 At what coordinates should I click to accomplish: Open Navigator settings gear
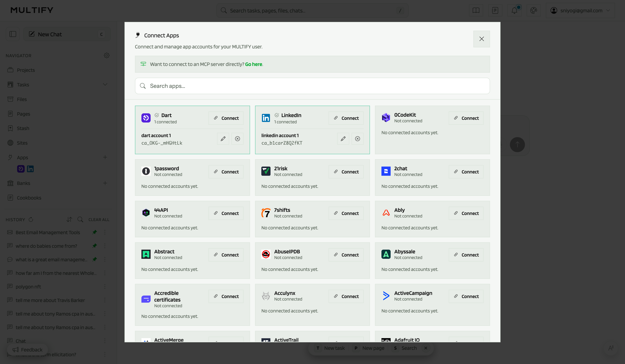(x=107, y=56)
